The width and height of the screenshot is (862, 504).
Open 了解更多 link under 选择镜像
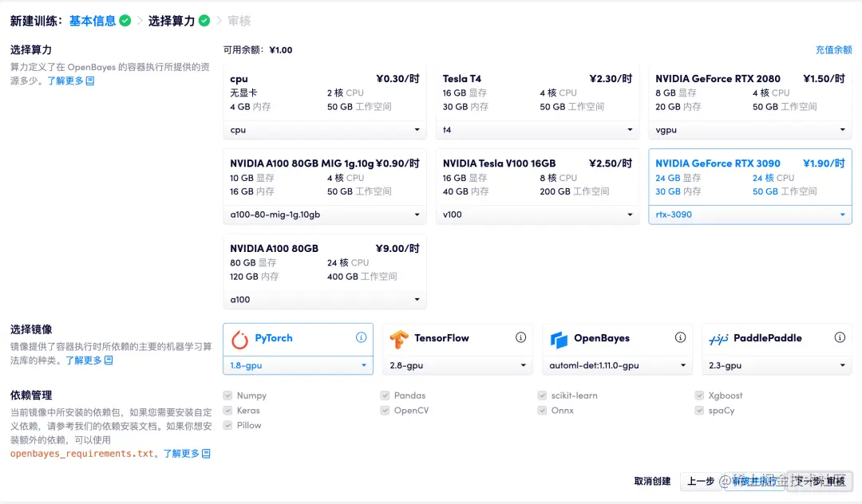pos(84,360)
